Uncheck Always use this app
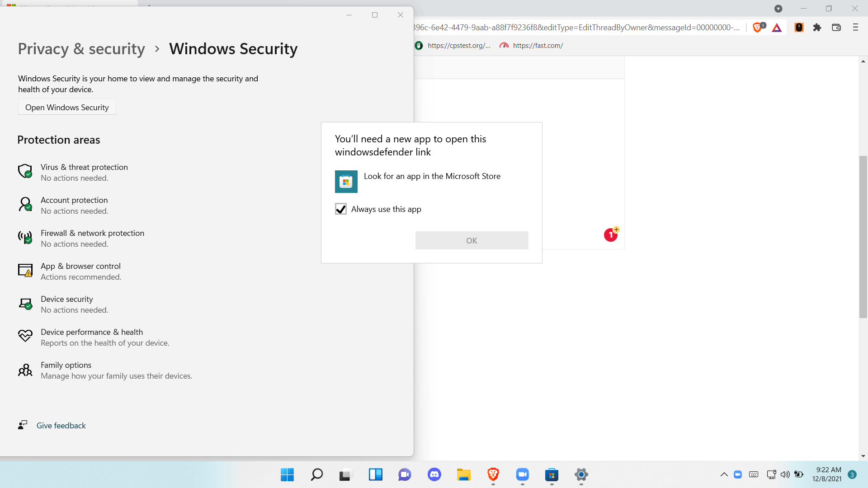Screen dimensions: 868x488 pyautogui.click(x=341, y=209)
